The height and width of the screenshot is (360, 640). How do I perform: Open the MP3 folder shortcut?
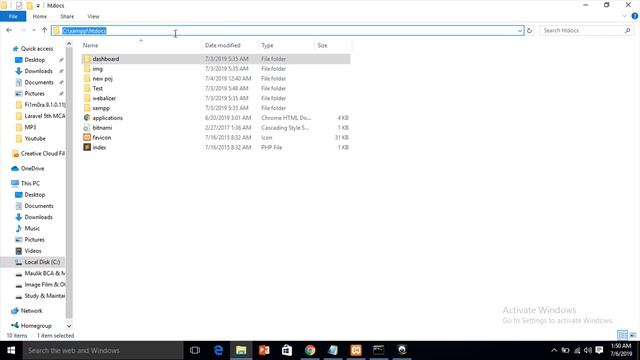(30, 127)
